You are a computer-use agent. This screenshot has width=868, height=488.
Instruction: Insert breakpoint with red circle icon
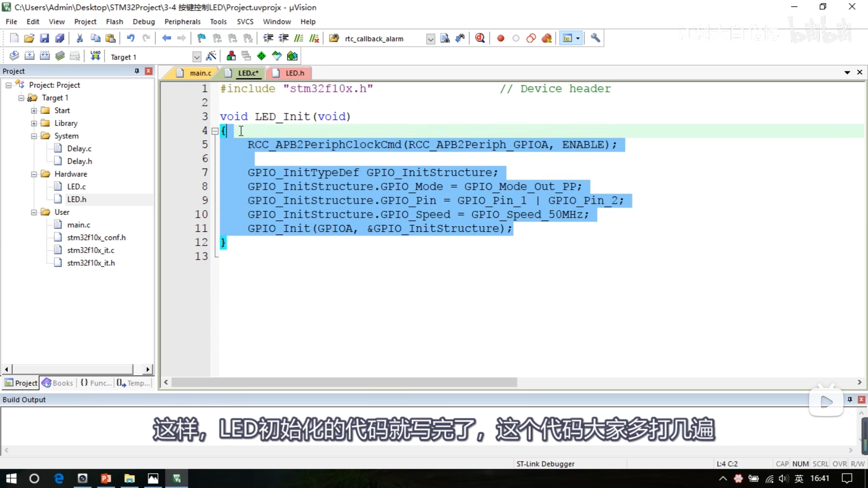(x=500, y=38)
